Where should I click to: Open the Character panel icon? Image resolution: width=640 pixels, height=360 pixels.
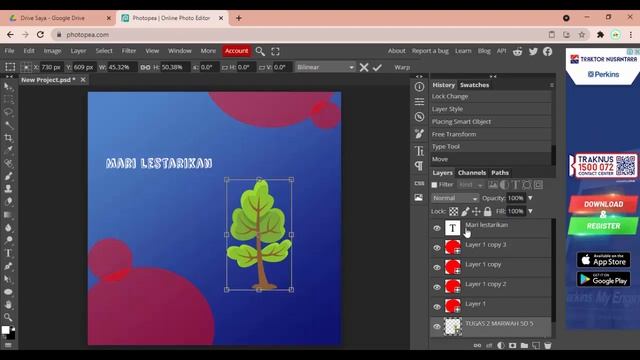(419, 151)
